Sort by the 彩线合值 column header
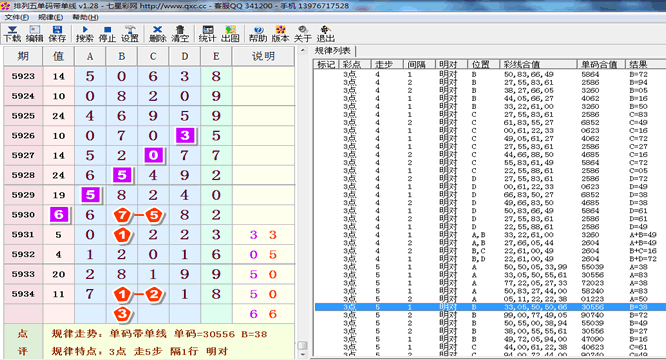Viewport: 666px width, 360px height. click(x=538, y=65)
